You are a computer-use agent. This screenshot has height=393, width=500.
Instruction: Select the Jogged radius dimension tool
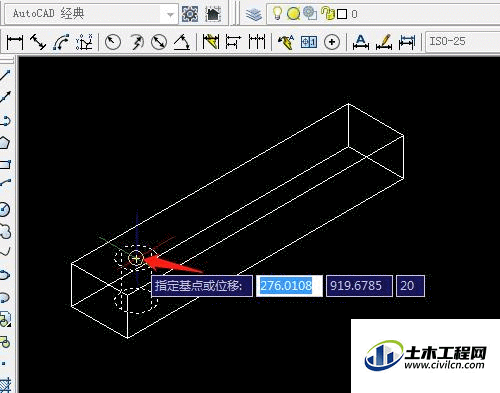pyautogui.click(x=136, y=42)
